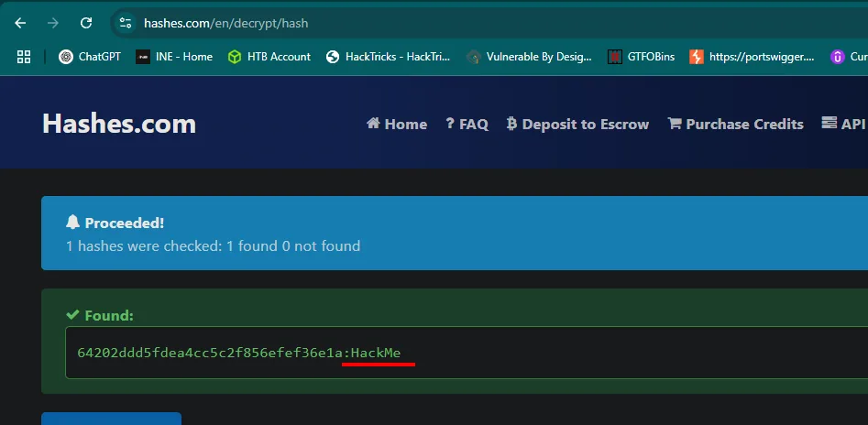Open site information icon in address bar
Viewport: 868px width, 425px height.
pyautogui.click(x=126, y=23)
